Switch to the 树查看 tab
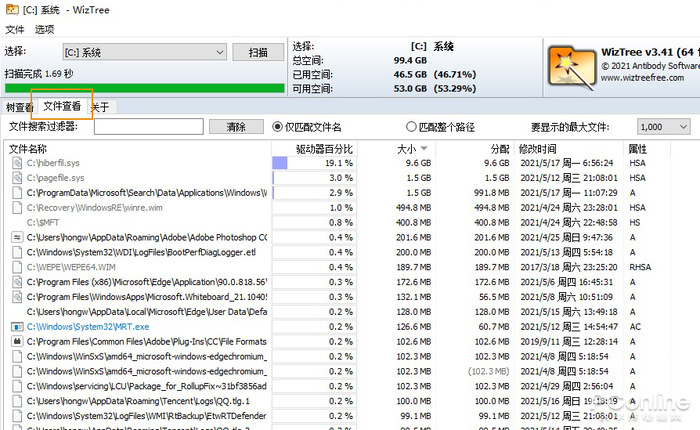The image size is (700, 430). [x=18, y=107]
